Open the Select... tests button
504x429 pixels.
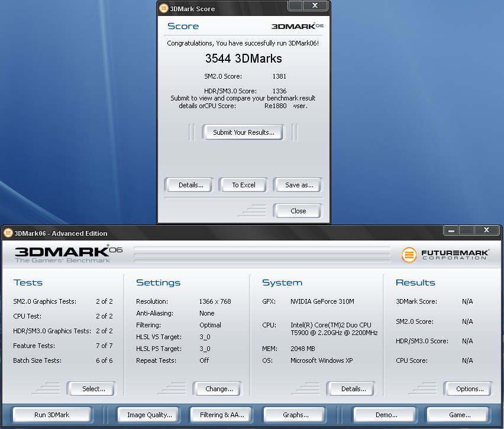[x=93, y=389]
